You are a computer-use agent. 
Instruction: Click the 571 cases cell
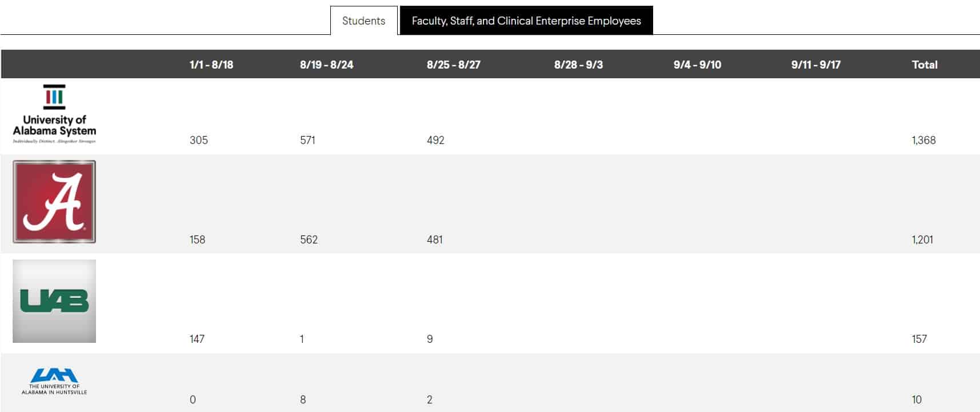[307, 140]
